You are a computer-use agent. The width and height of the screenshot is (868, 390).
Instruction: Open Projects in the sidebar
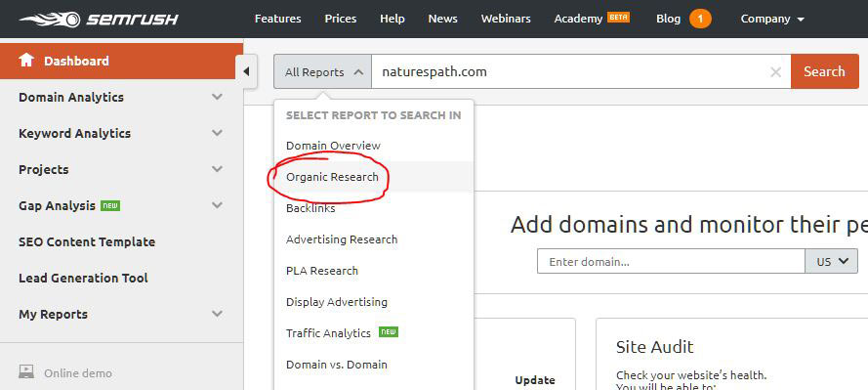tap(44, 169)
